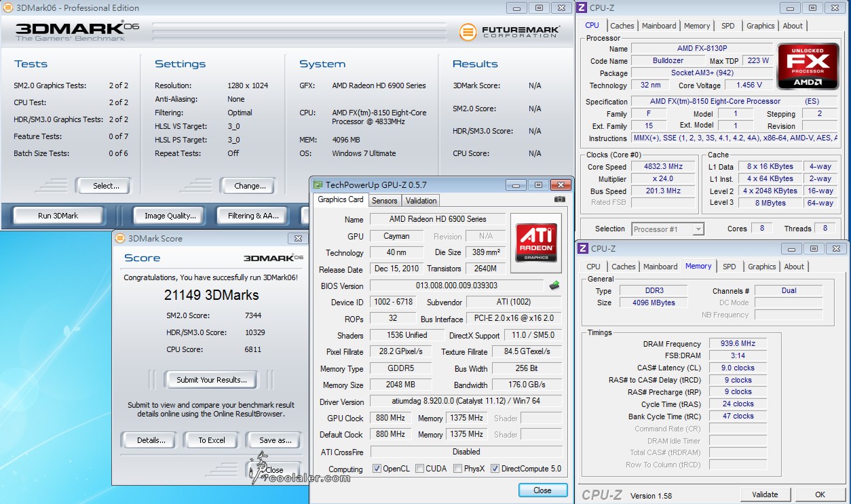Open the 3DMark06 title bar icon menu
Viewport: 851px width, 504px height.
tap(7, 8)
